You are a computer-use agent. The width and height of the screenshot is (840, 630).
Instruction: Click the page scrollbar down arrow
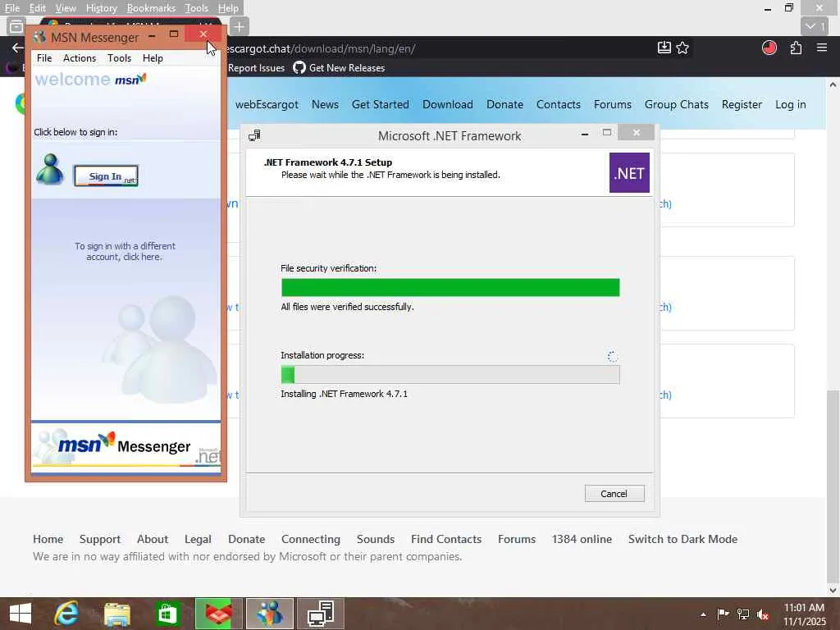coord(833,590)
